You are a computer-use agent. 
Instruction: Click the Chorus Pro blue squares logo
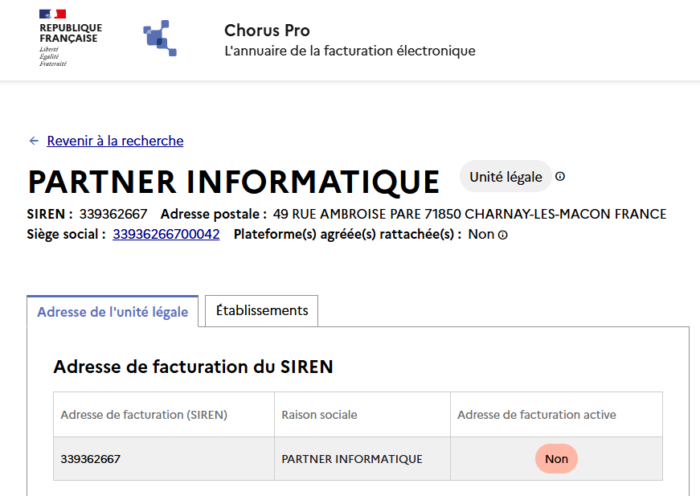pos(160,38)
